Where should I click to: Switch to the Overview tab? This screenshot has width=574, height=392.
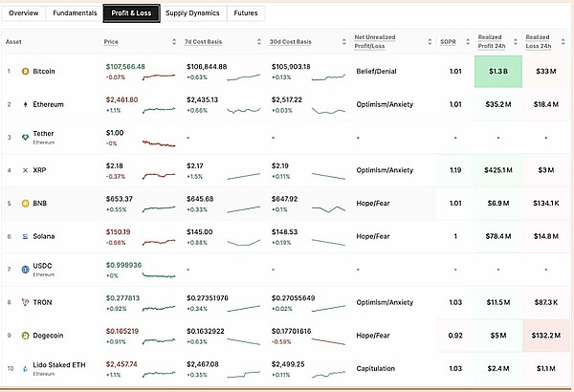pyautogui.click(x=24, y=14)
